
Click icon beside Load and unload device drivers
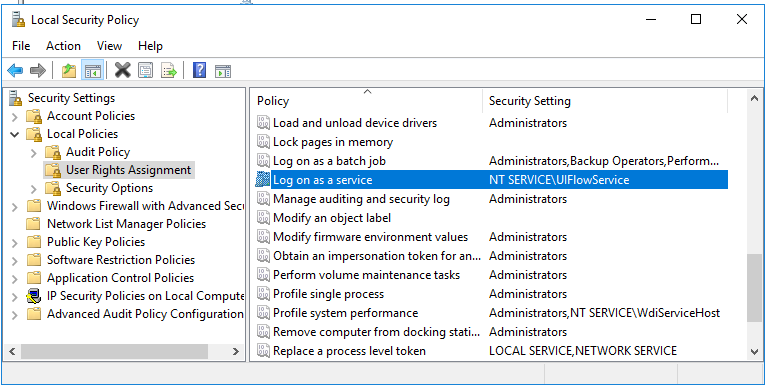point(263,123)
